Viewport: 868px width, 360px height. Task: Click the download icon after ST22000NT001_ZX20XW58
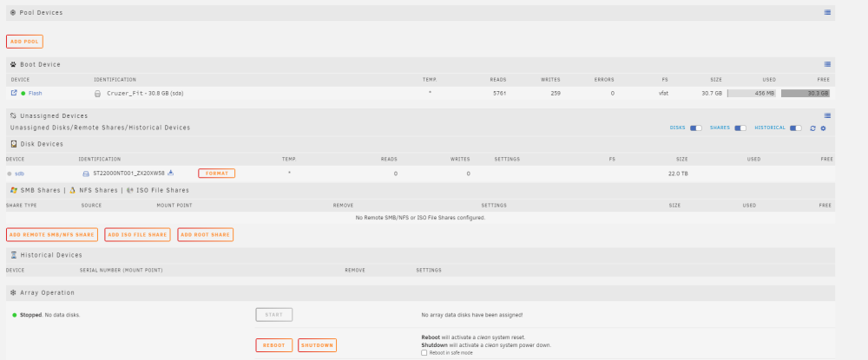[x=170, y=173]
